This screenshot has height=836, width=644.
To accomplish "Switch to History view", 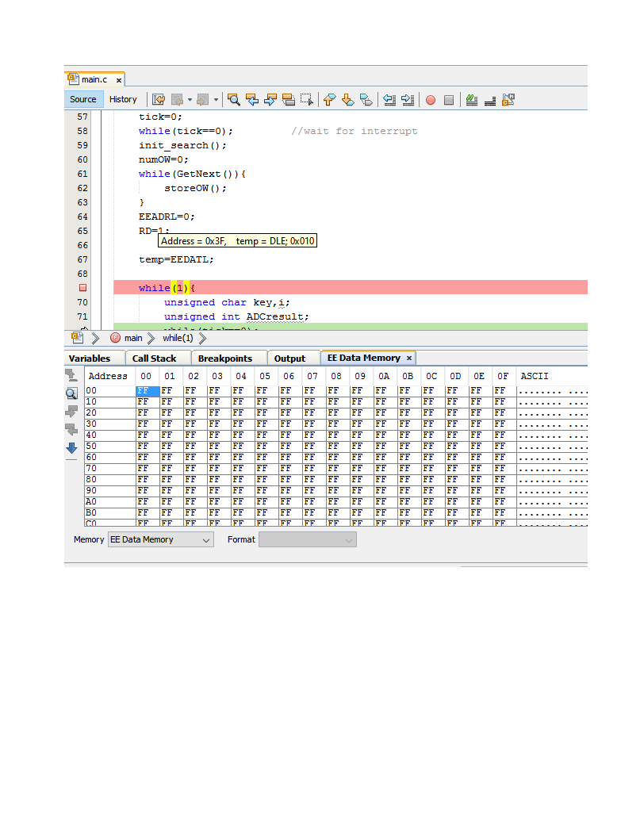I will 123,99.
